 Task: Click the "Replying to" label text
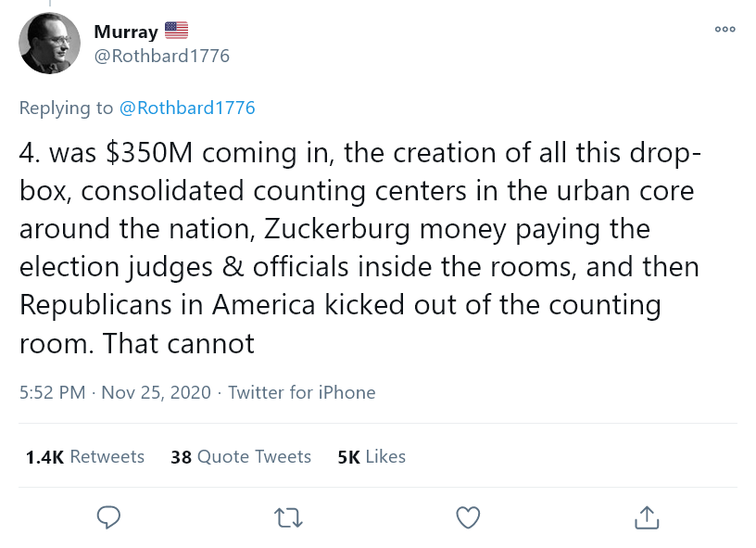(x=66, y=108)
